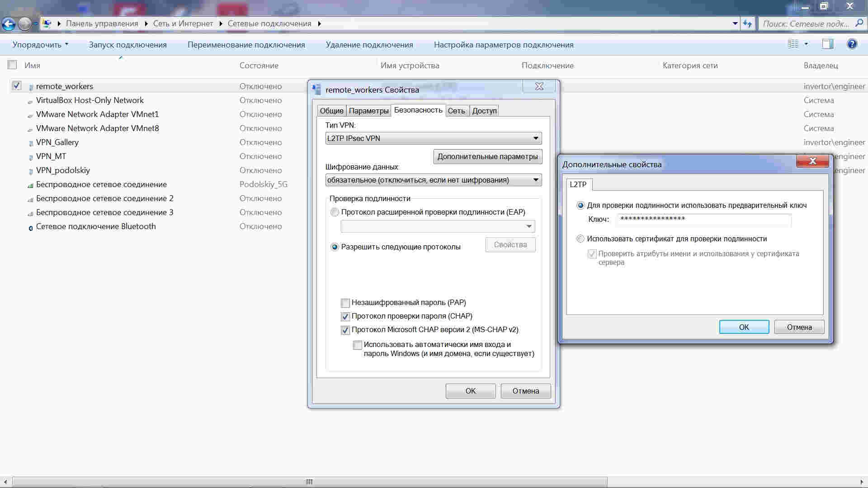This screenshot has height=488, width=868.
Task: Open the view options dropdown arrow
Action: pyautogui.click(x=807, y=44)
